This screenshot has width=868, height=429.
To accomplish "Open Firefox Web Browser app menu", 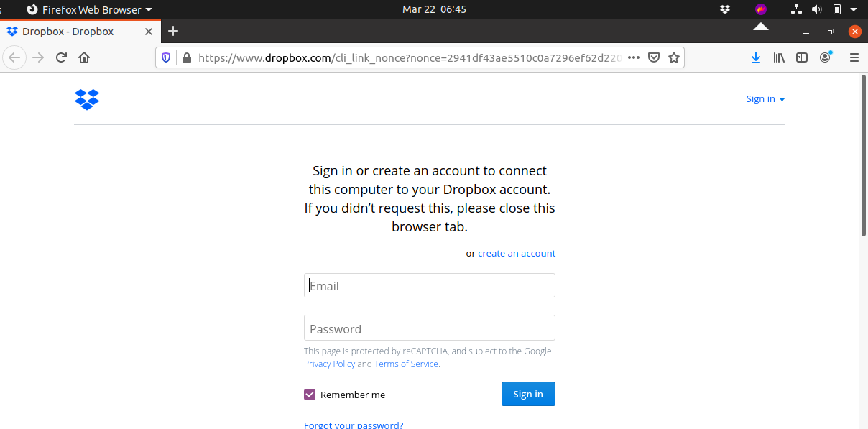I will 89,9.
